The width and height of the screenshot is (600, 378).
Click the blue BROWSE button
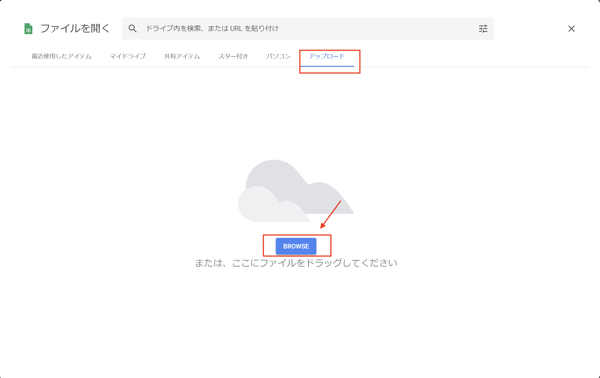click(x=296, y=246)
